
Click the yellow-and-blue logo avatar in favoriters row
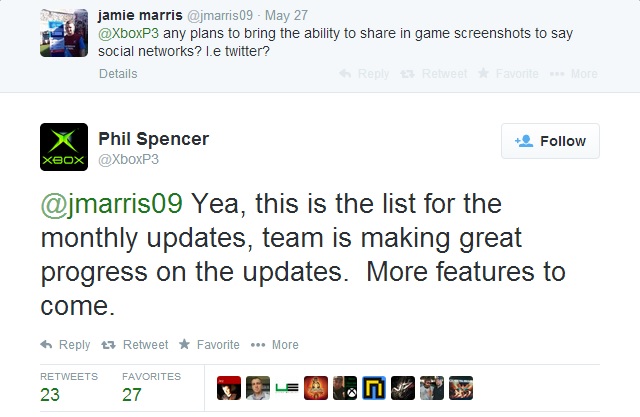[x=374, y=388]
